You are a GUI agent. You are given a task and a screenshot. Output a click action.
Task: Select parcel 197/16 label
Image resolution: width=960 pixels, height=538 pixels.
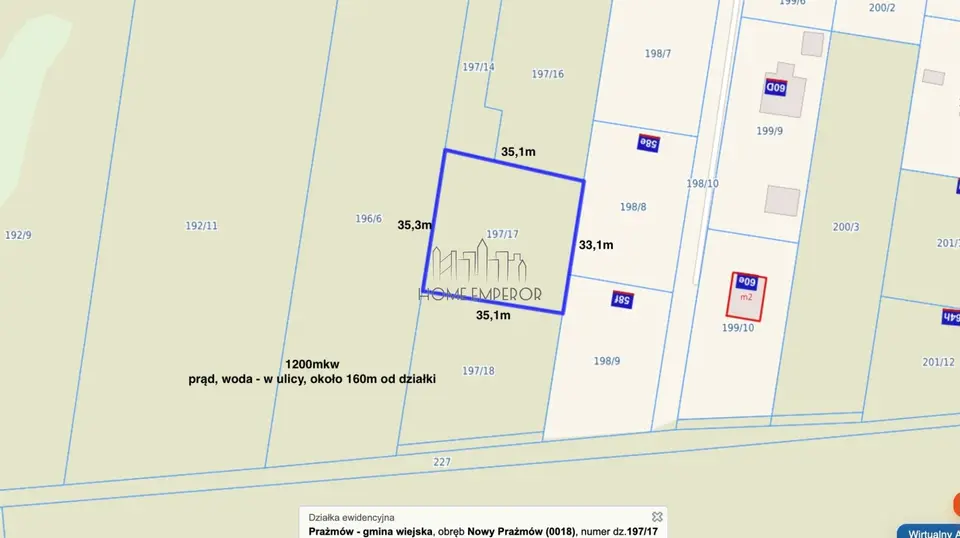[x=547, y=73]
